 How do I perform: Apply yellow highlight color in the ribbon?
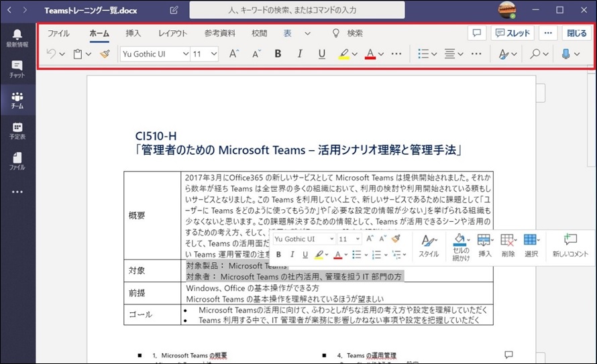(344, 54)
